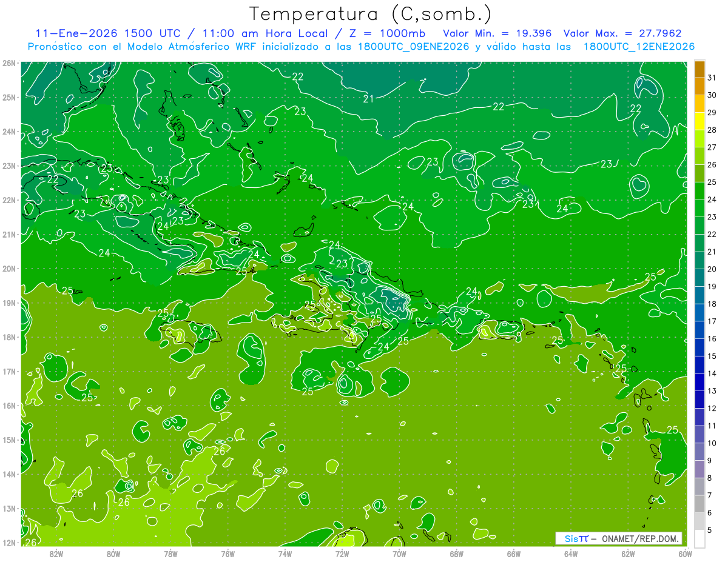Click the legend color band above 31
This screenshot has width=728, height=562.
[699, 69]
